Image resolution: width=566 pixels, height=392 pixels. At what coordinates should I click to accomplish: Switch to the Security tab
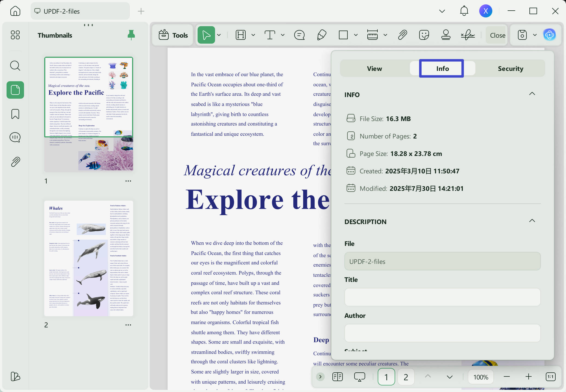510,69
